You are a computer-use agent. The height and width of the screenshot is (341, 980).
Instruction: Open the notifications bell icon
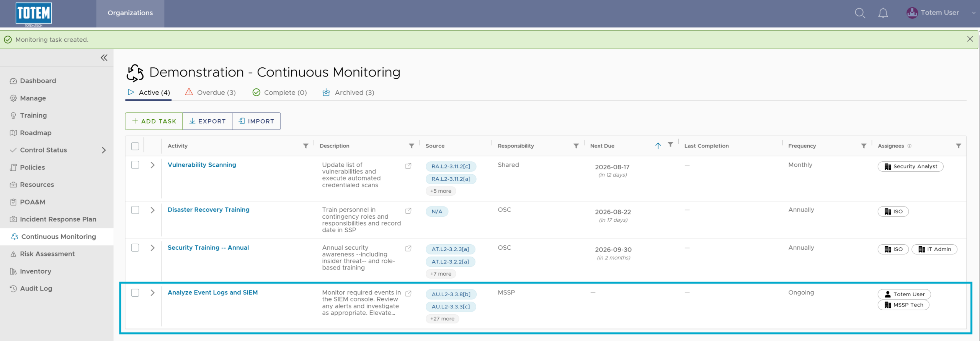pos(883,13)
